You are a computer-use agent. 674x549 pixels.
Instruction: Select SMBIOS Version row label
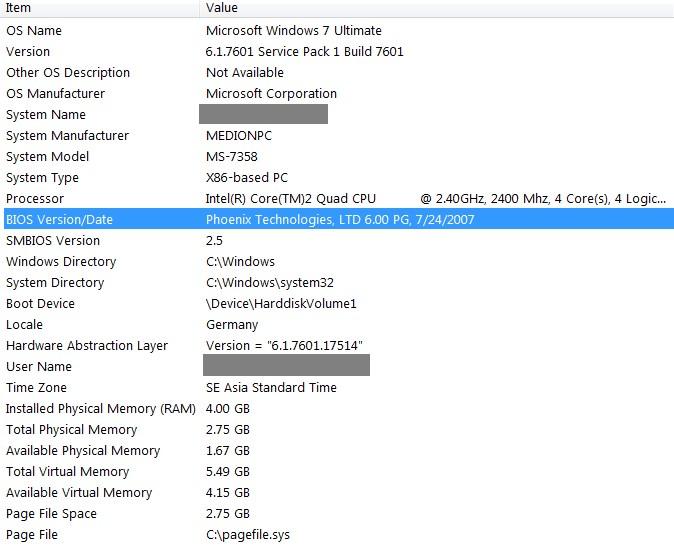53,241
